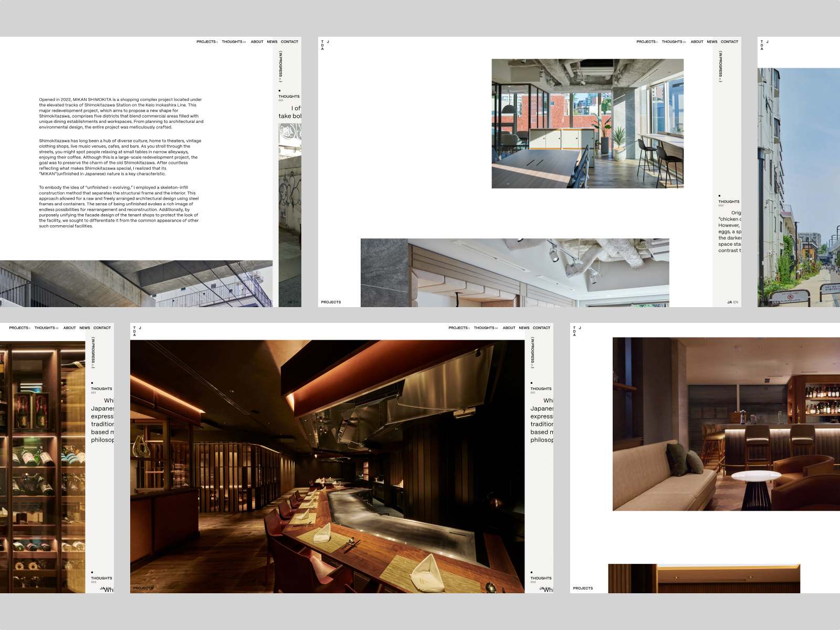Select ABOUT in the teppanyaki page header
840x630 pixels.
(509, 328)
